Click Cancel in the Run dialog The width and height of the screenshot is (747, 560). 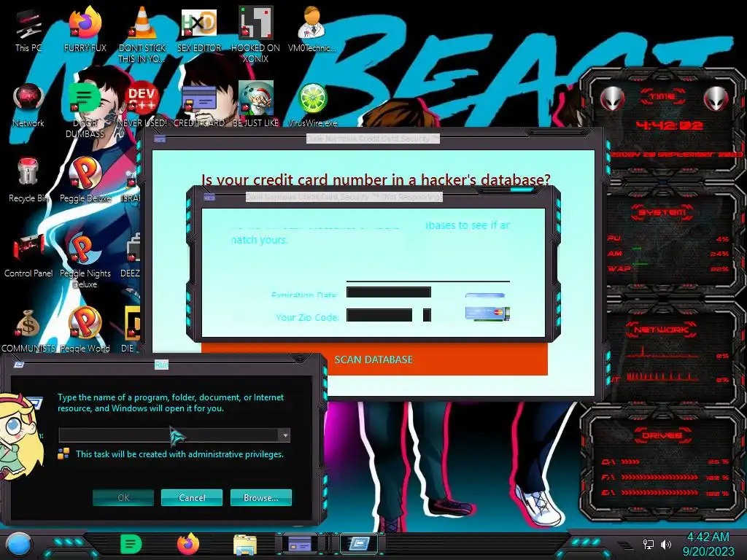pos(192,497)
